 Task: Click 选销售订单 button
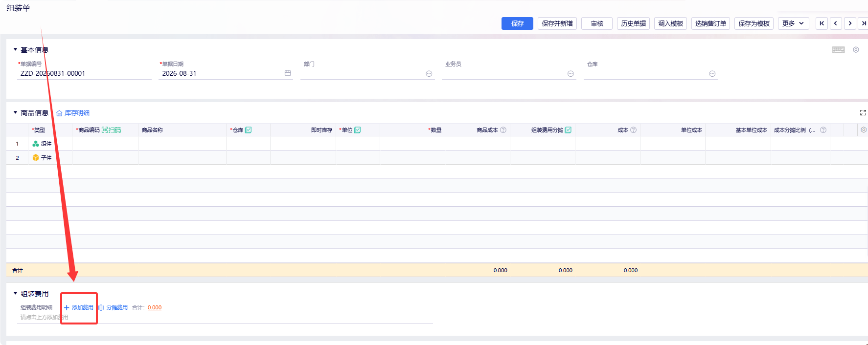[710, 23]
